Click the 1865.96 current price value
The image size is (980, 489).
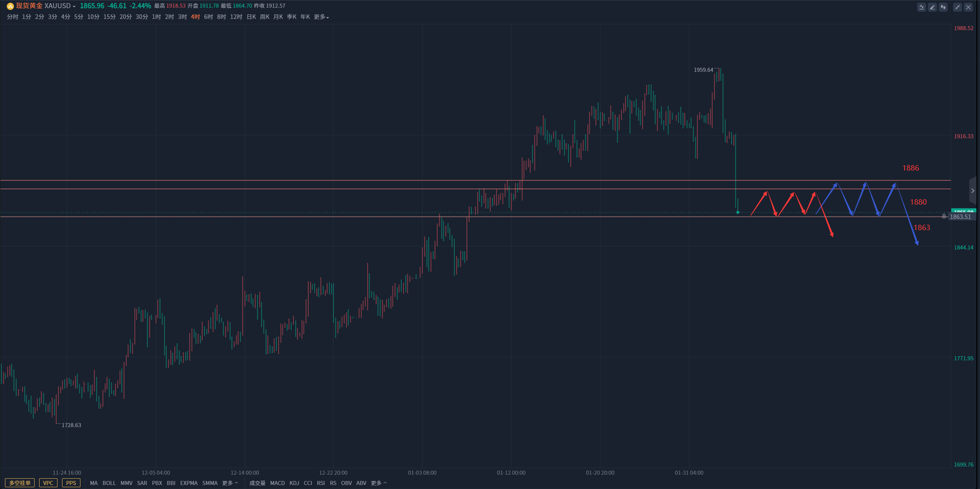[x=92, y=6]
